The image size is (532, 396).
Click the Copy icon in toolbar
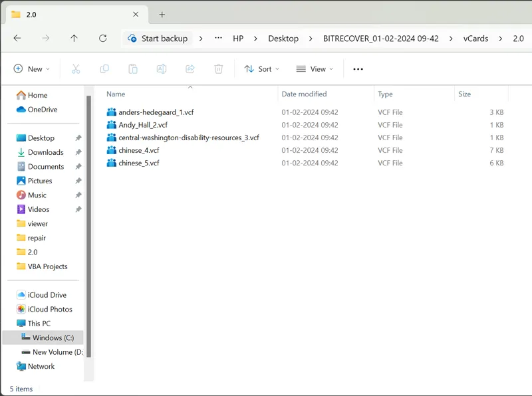(x=104, y=69)
